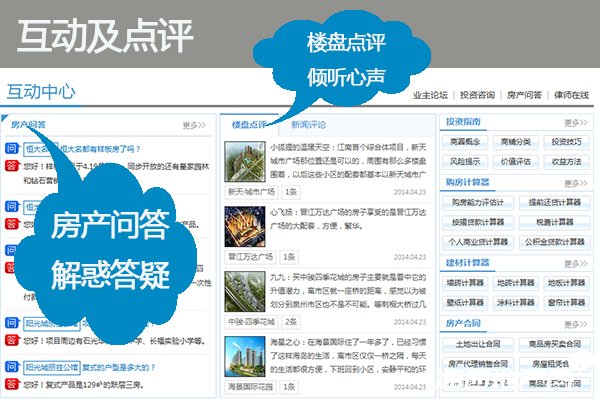This screenshot has height=406, width=600.
Task: Click the 商铺概念 button
Action: 465,142
